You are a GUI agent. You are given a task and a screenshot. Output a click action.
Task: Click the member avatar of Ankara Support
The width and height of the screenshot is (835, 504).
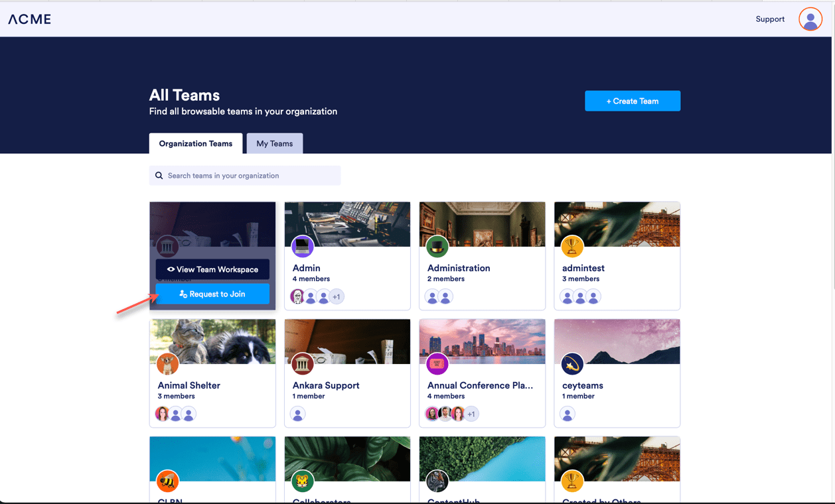coord(297,414)
